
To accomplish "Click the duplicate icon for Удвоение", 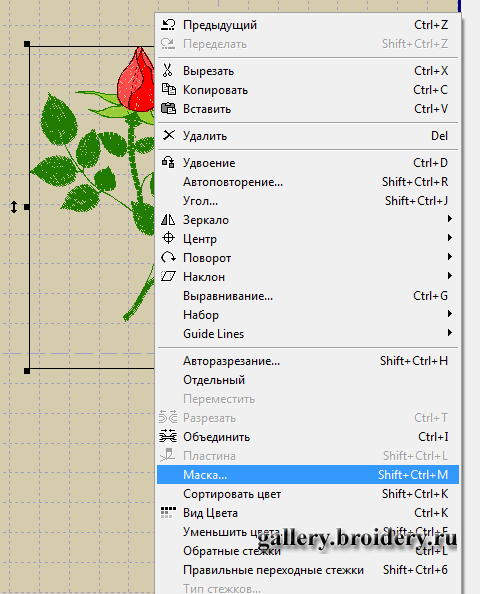I will click(x=168, y=162).
